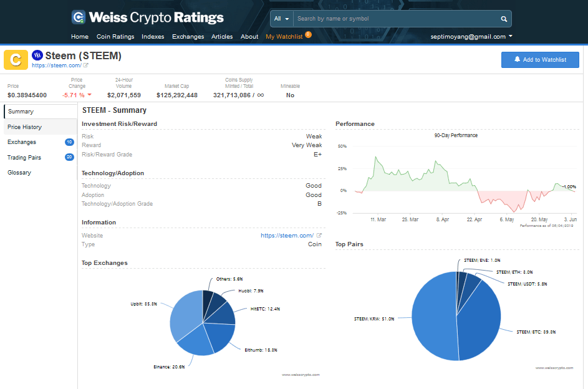This screenshot has height=389, width=588.
Task: Click the Steem coin logo icon
Action: 37,55
